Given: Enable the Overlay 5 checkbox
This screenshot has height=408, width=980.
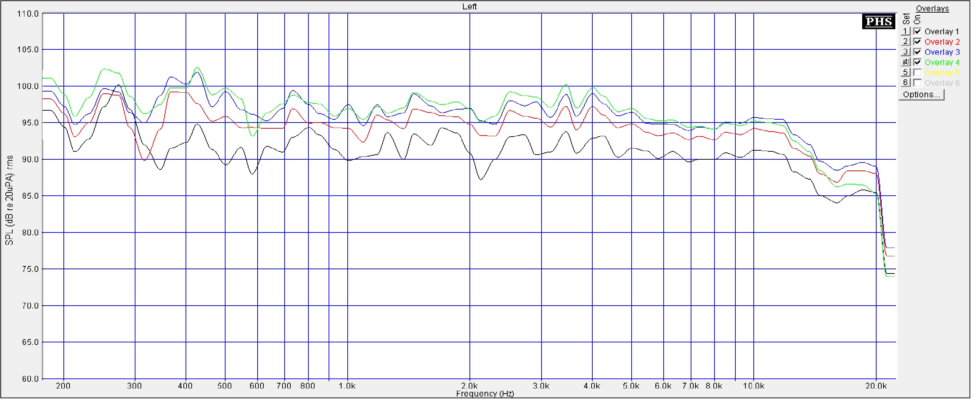Looking at the screenshot, I should pyautogui.click(x=917, y=73).
